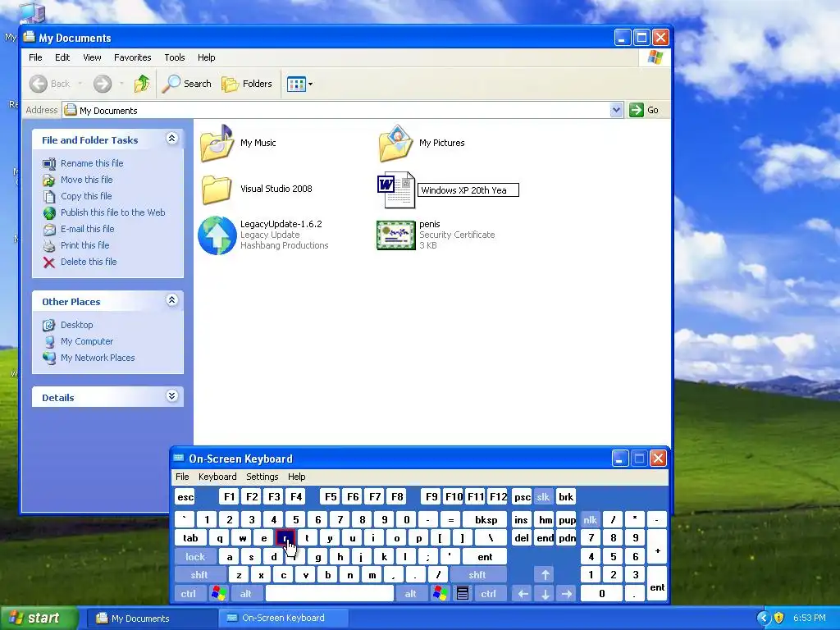The width and height of the screenshot is (840, 630).
Task: Toggle the slk scroll lock key
Action: pyautogui.click(x=543, y=496)
